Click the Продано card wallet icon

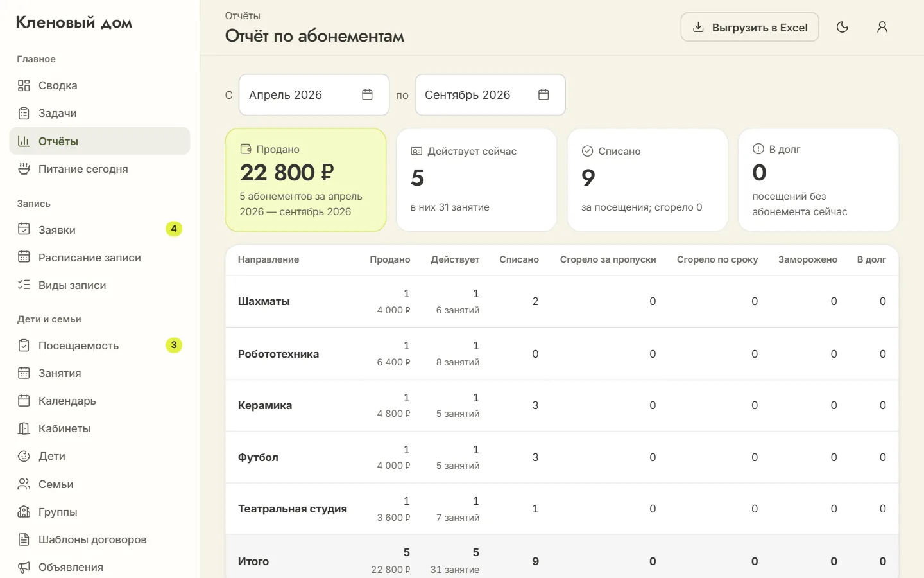pos(245,149)
